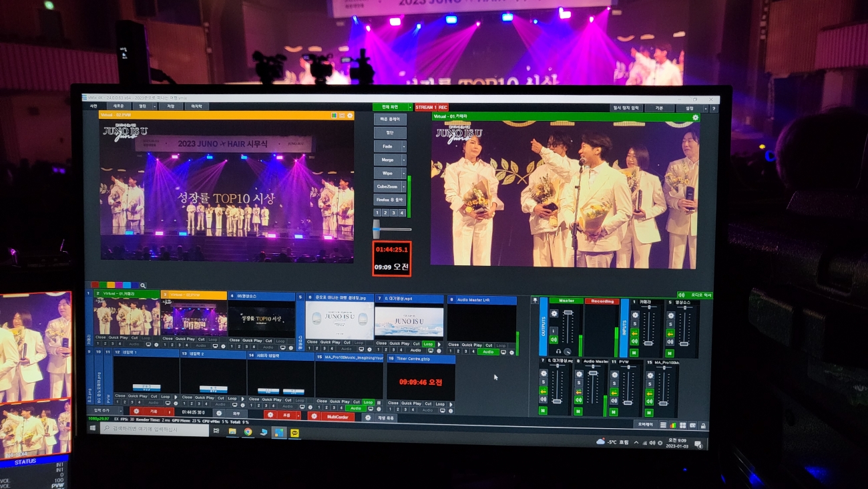Toggle mute on 카메라 audio channel

(634, 341)
